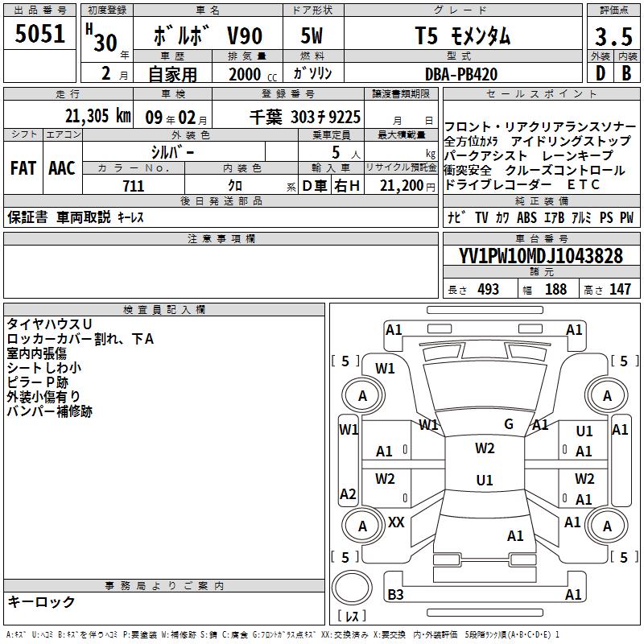
Task: Select inspector note ピラーP跡
Action: click(x=37, y=382)
